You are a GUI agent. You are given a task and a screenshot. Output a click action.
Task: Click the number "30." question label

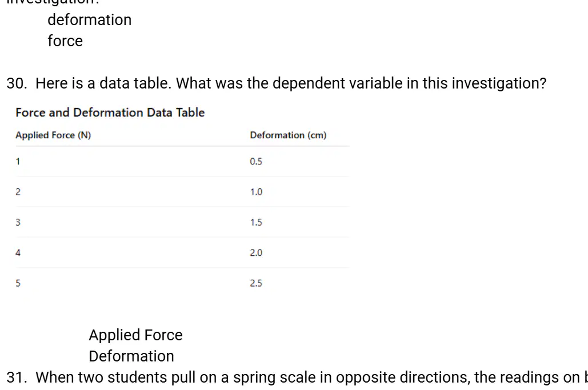click(x=17, y=83)
